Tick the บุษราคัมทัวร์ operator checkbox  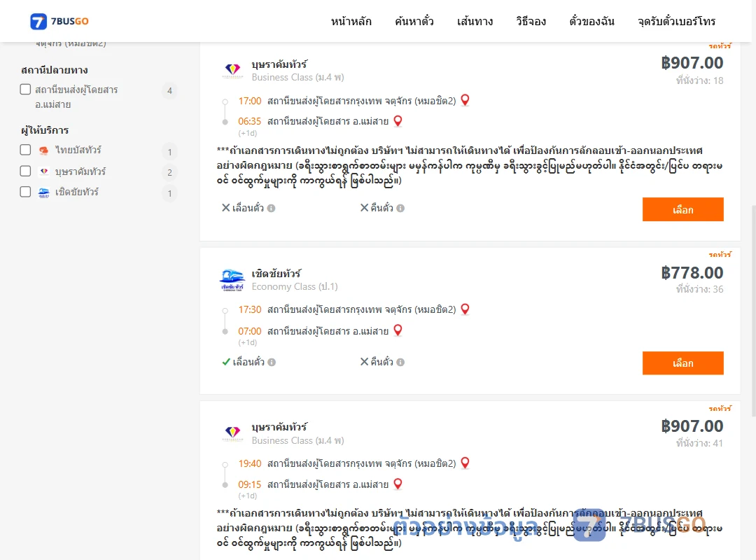coord(26,171)
